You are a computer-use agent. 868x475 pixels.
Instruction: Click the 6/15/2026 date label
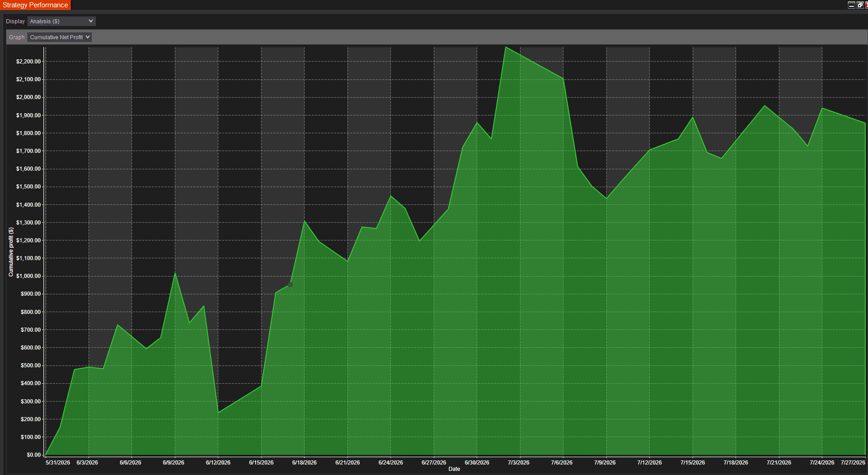[261, 463]
